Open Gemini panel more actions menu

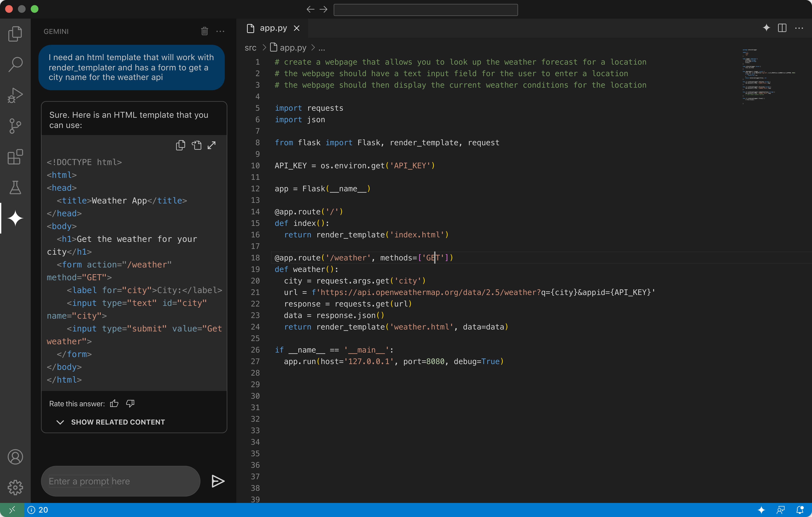point(220,31)
